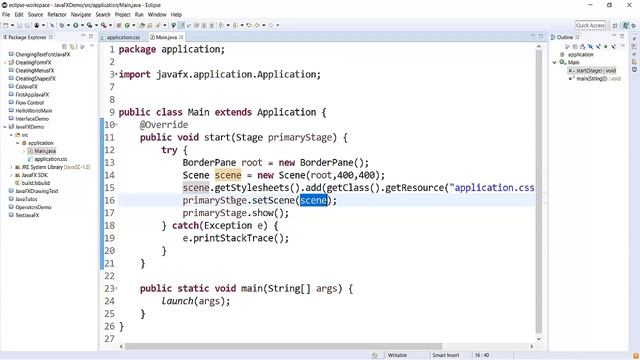Click the Open Perspective icon beside Quick Access
The height and width of the screenshot is (360, 640).
(x=615, y=25)
